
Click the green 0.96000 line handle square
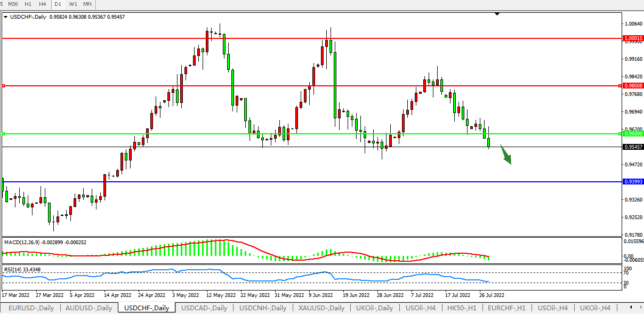pyautogui.click(x=3, y=133)
